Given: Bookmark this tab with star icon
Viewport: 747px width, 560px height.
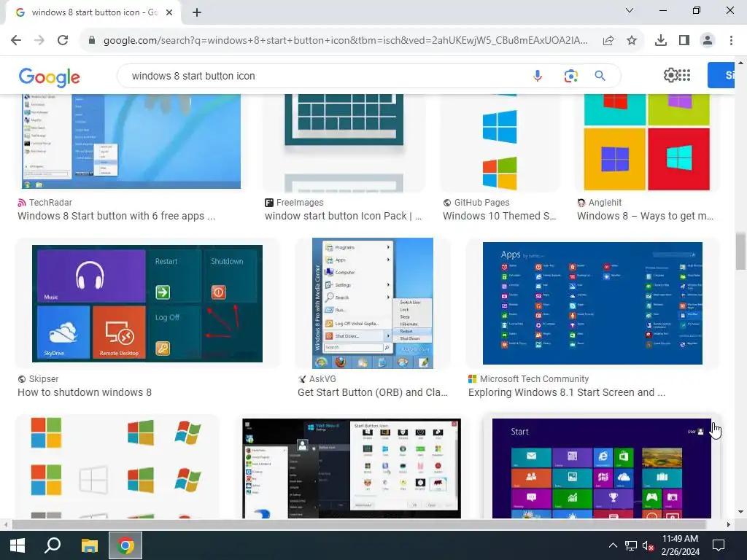Looking at the screenshot, I should [x=632, y=41].
